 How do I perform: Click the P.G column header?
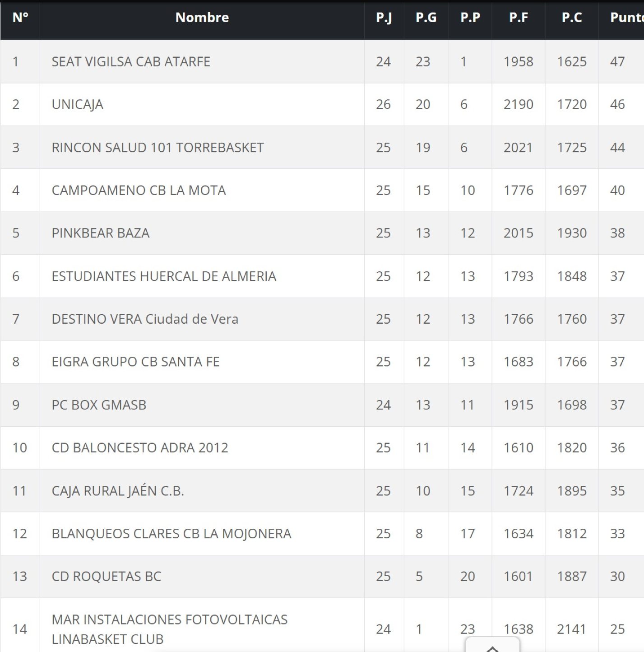click(x=426, y=18)
